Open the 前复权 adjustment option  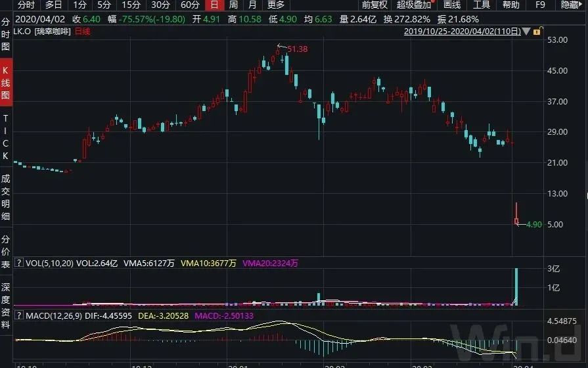(374, 5)
